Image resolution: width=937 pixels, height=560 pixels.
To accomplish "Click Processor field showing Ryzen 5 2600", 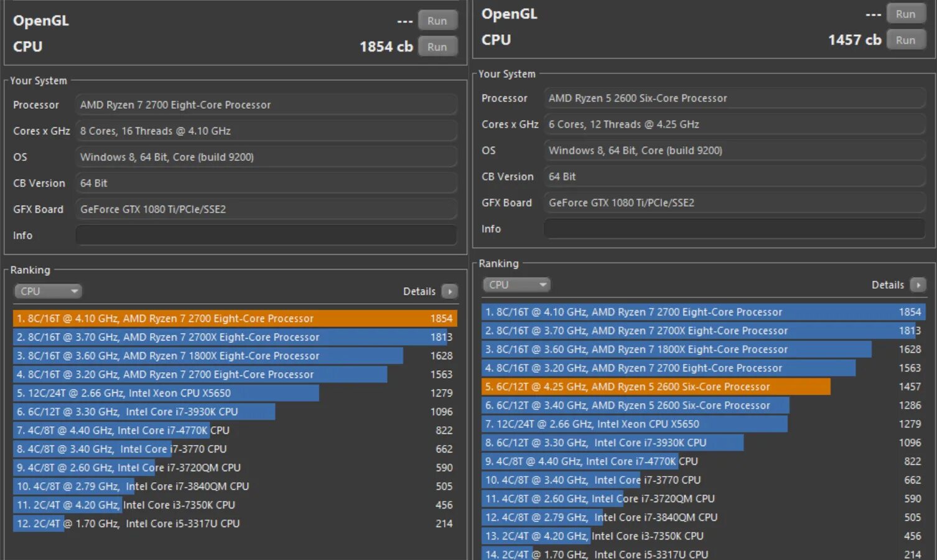I will pos(735,98).
